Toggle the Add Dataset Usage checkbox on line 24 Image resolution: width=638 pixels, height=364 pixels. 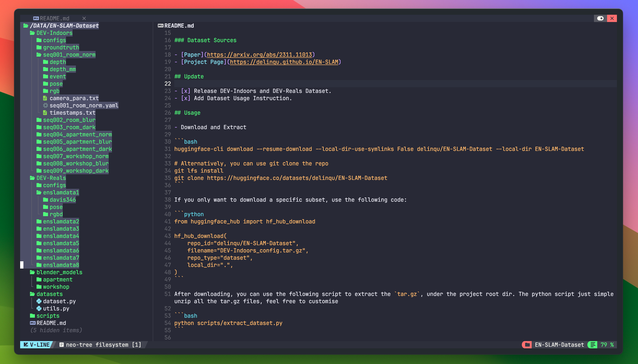[185, 98]
